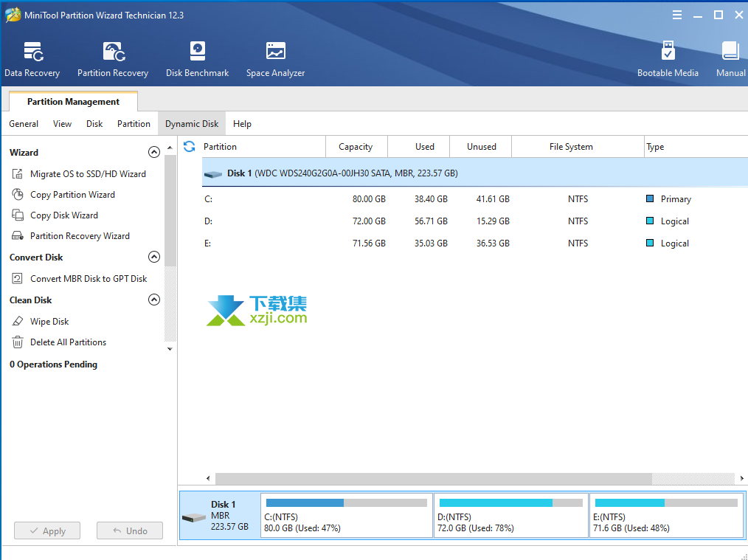Open the View menu
748x560 pixels.
tap(62, 124)
